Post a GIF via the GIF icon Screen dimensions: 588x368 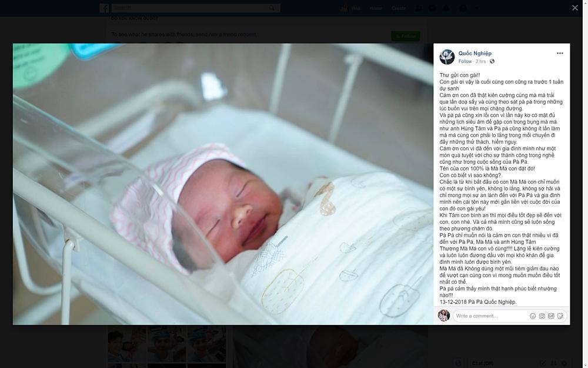coord(551,316)
